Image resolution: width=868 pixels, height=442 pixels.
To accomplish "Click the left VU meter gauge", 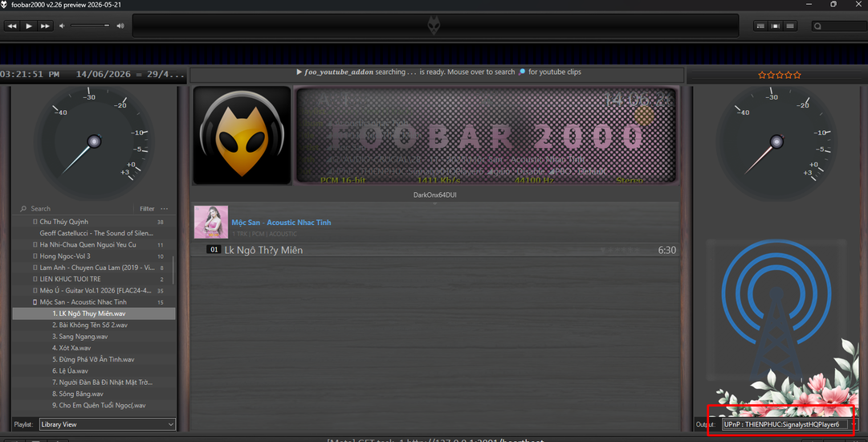I will pos(94,141).
